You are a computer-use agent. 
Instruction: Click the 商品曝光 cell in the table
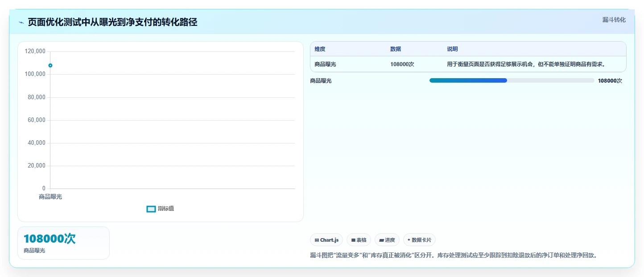coord(326,64)
